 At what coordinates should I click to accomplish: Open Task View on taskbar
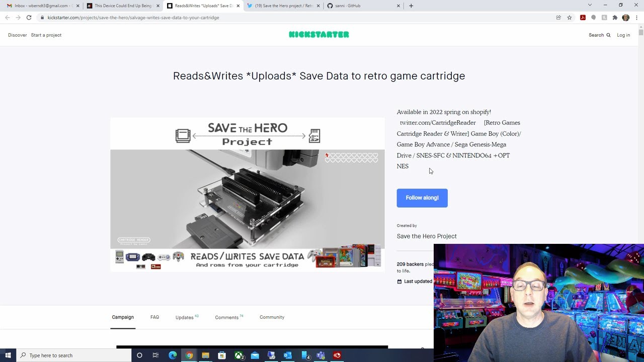(155, 355)
